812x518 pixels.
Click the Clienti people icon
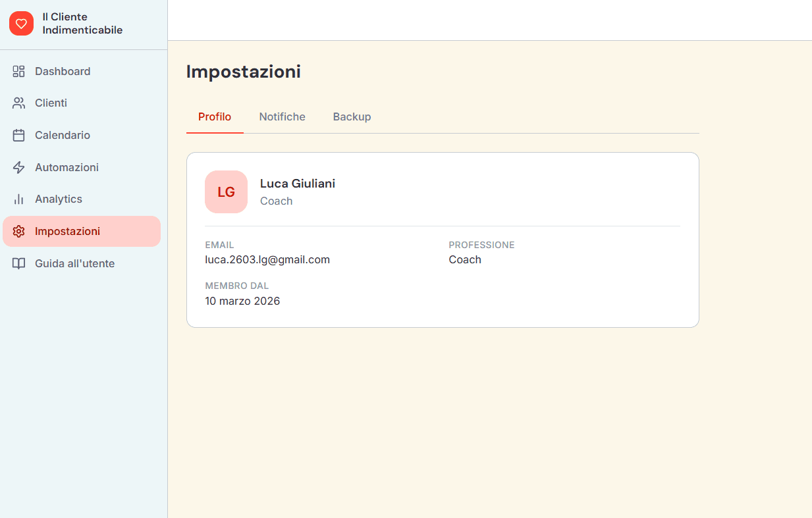[18, 103]
